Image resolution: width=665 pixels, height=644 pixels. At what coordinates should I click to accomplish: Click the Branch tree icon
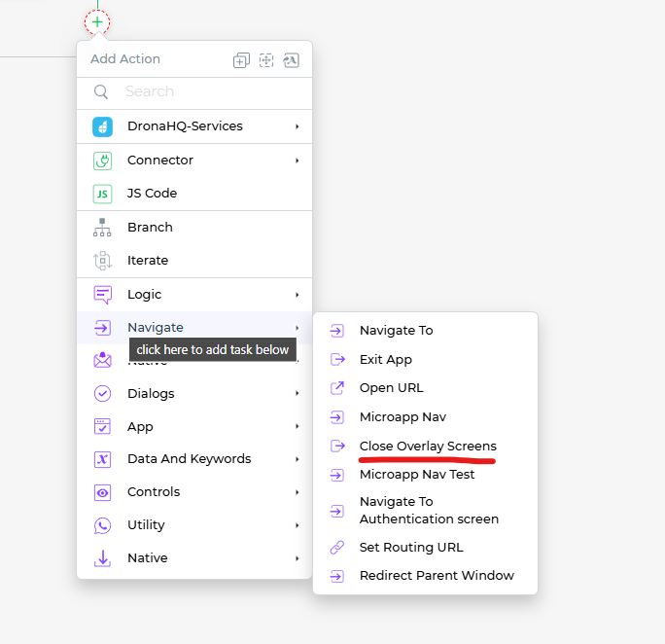(x=102, y=228)
